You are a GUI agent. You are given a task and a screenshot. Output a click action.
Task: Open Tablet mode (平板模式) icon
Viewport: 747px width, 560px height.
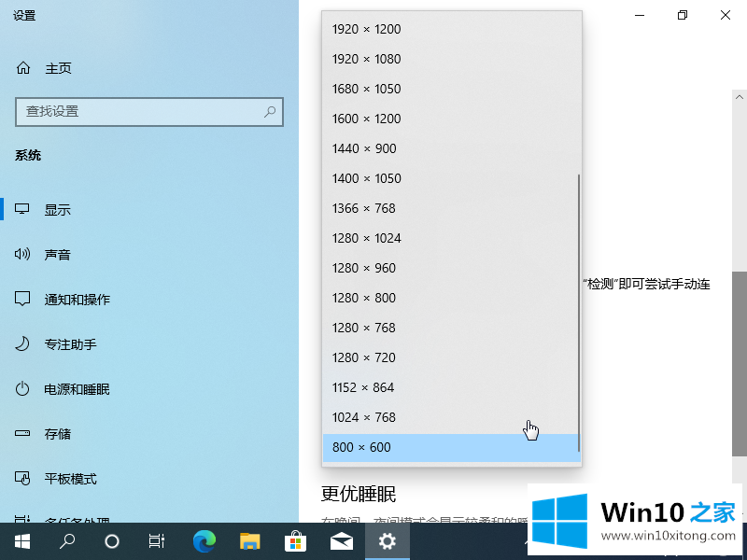(x=21, y=478)
